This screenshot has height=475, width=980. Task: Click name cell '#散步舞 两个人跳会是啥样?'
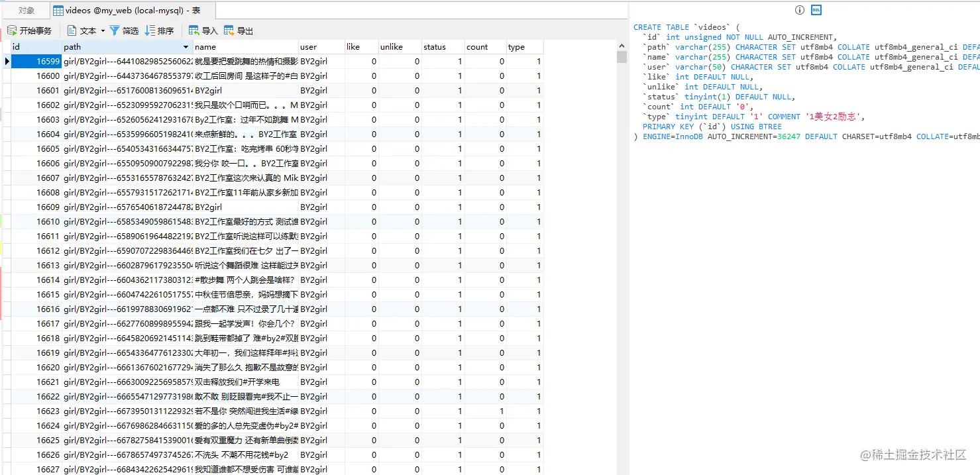click(246, 280)
